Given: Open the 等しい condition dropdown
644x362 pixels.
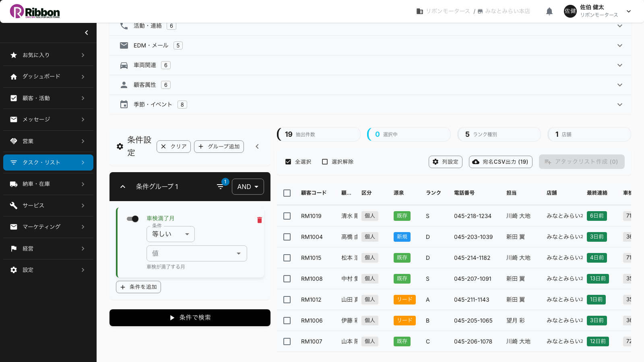Looking at the screenshot, I should [171, 234].
